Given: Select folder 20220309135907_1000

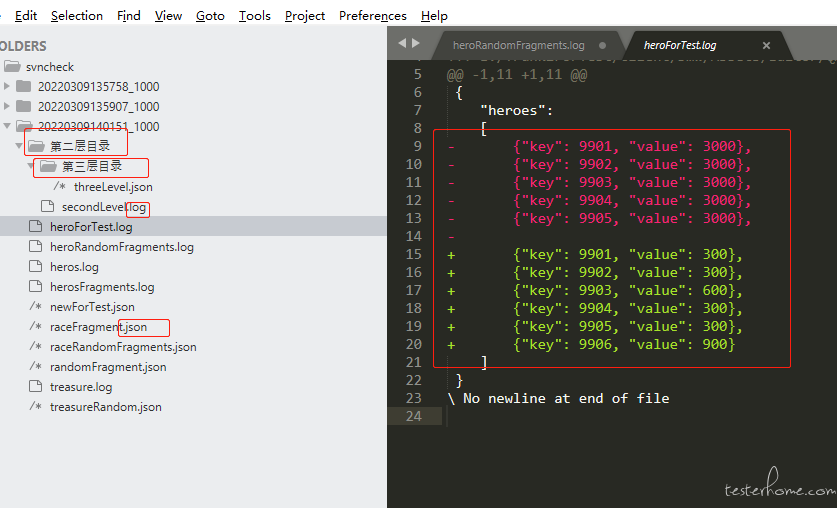Looking at the screenshot, I should tap(98, 107).
